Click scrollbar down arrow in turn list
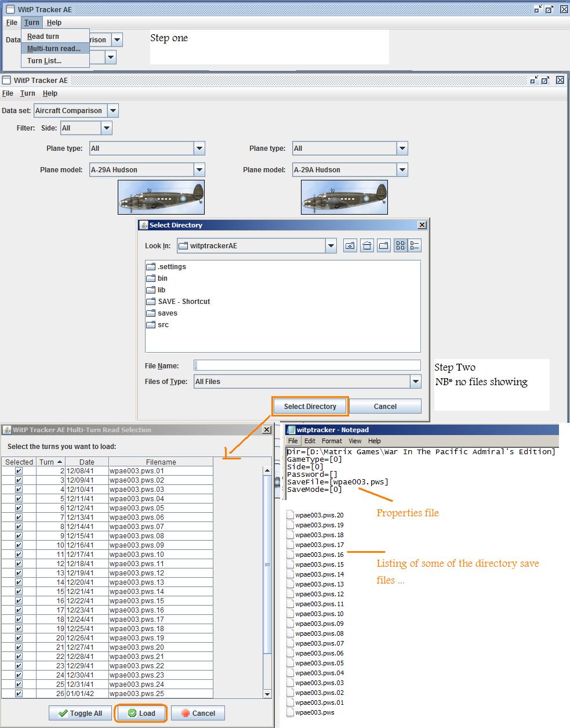Image resolution: width=570 pixels, height=728 pixels. point(267,694)
